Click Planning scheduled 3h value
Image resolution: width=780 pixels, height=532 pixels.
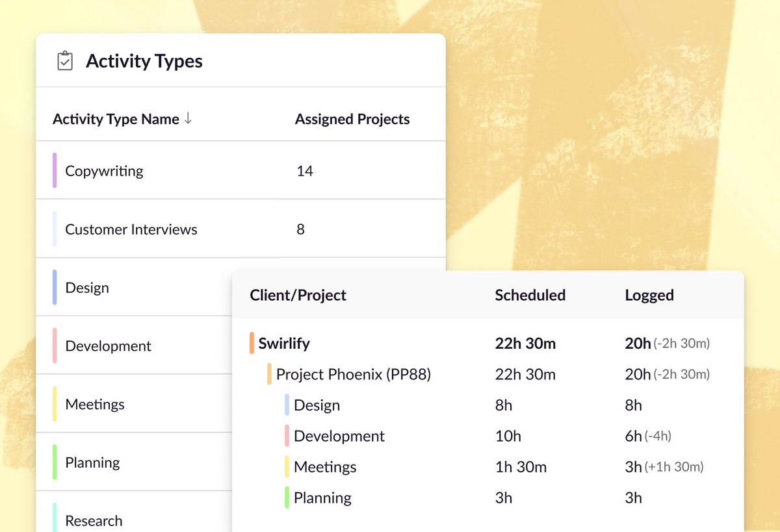pos(504,498)
